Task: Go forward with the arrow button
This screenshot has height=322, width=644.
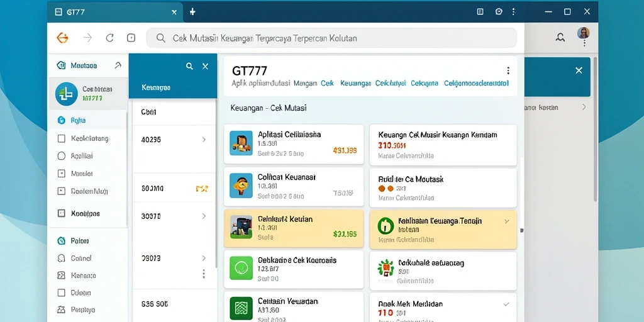Action: pos(87,38)
